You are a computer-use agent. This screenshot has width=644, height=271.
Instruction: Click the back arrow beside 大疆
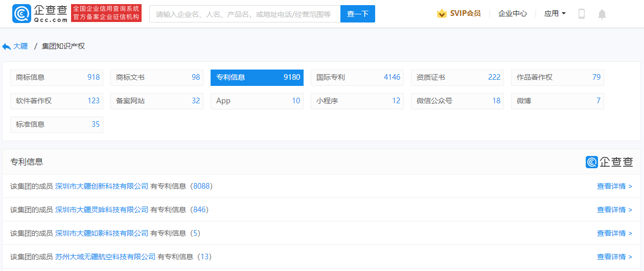[7, 47]
